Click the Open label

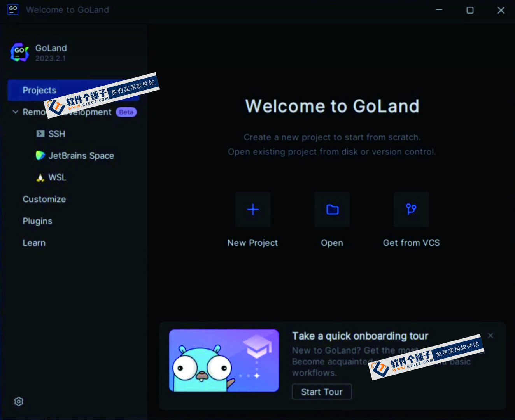[x=332, y=243]
